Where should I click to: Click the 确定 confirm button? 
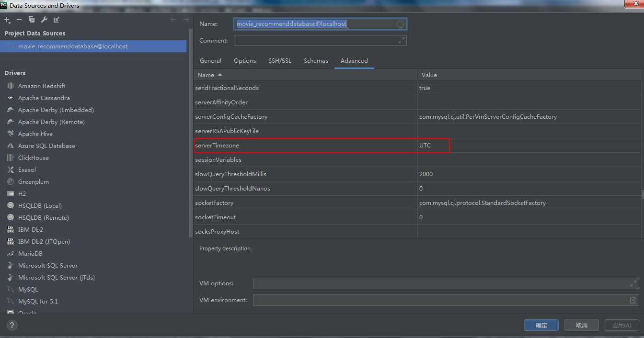(x=541, y=325)
